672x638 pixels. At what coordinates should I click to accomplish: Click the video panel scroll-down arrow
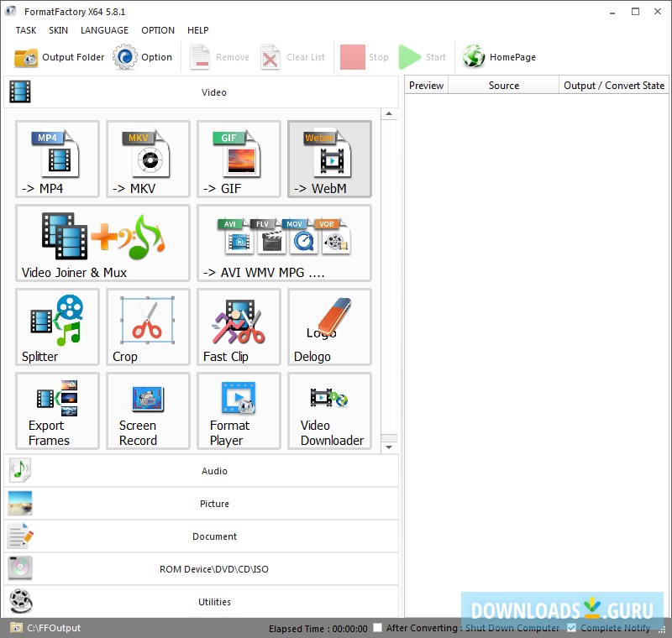[389, 447]
